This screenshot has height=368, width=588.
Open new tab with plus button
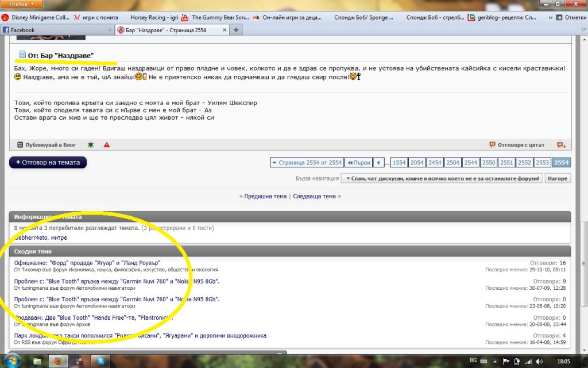236,30
